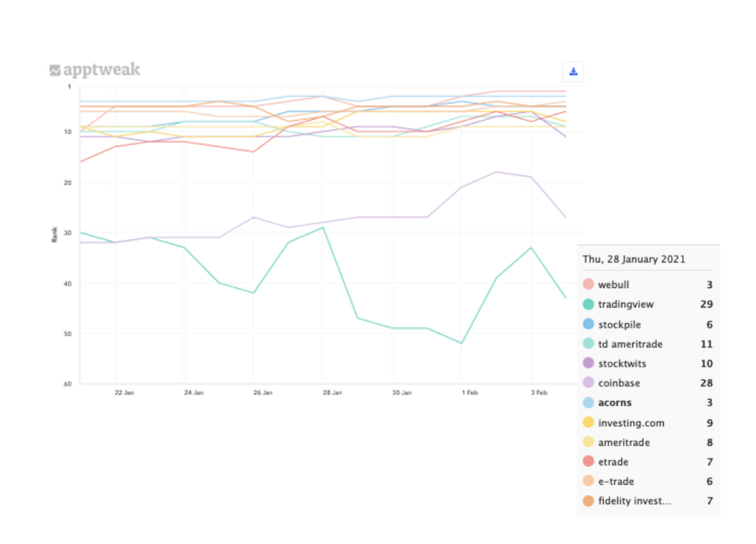Click the webull pink color swatch
The image size is (756, 544).
pyautogui.click(x=588, y=284)
